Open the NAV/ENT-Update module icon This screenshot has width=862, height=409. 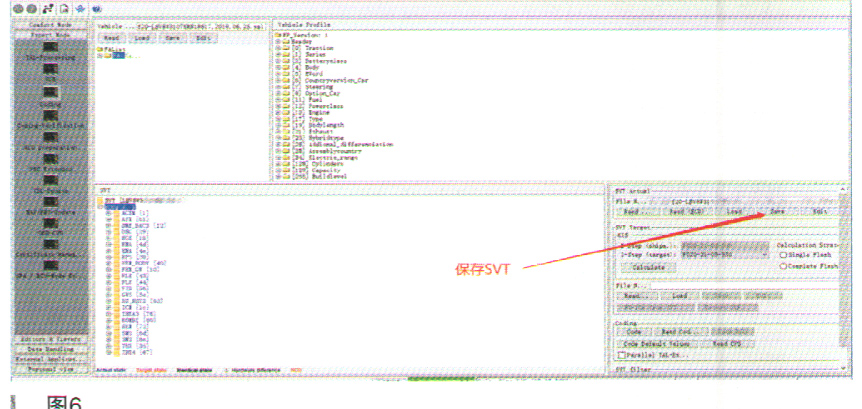pos(51,202)
